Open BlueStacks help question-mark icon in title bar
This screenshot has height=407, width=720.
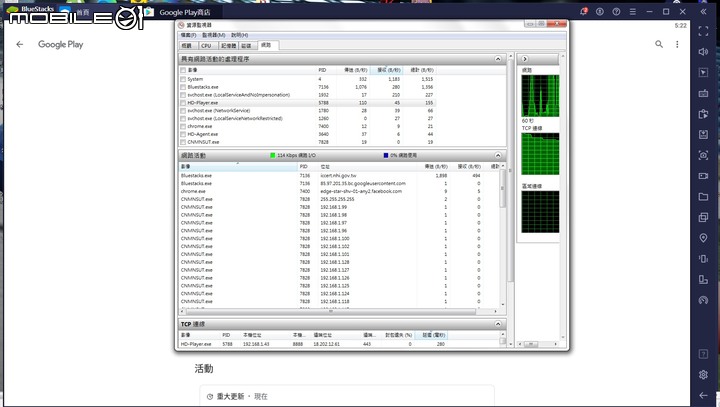tap(616, 11)
